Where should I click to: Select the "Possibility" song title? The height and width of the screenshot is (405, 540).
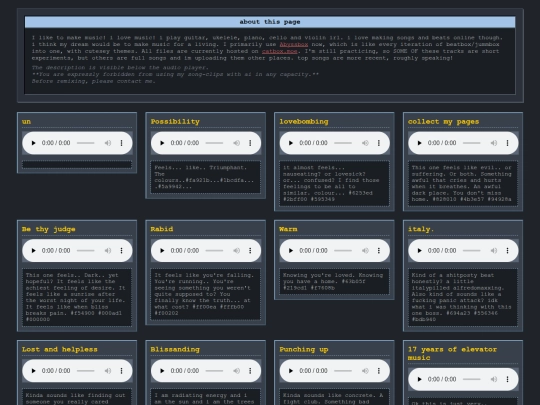[175, 122]
